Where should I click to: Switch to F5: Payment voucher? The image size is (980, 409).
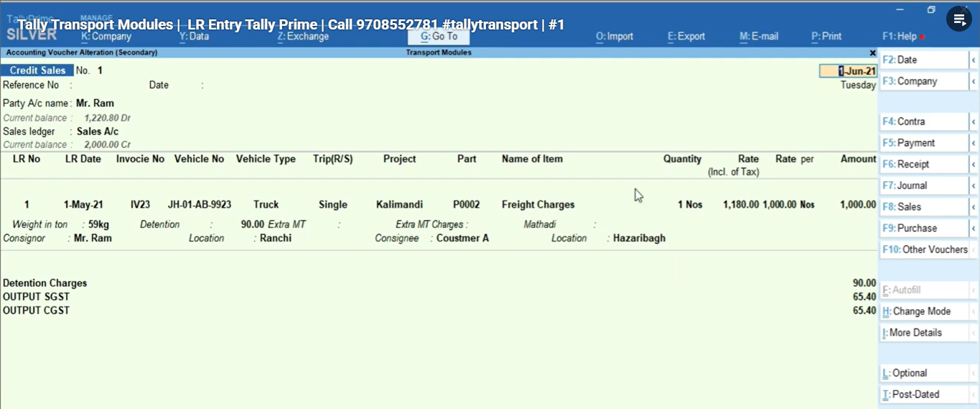924,143
